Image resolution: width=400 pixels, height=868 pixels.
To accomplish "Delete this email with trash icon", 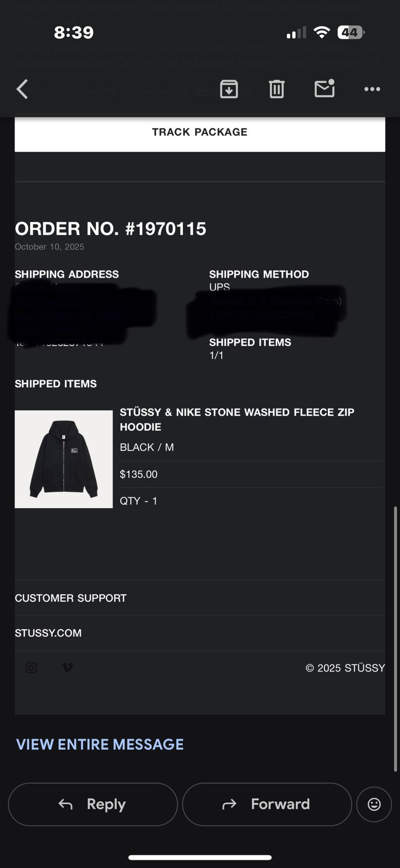I will click(276, 89).
